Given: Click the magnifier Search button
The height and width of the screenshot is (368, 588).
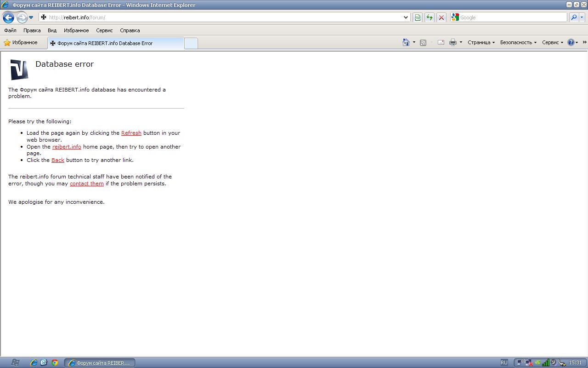Looking at the screenshot, I should coord(573,17).
